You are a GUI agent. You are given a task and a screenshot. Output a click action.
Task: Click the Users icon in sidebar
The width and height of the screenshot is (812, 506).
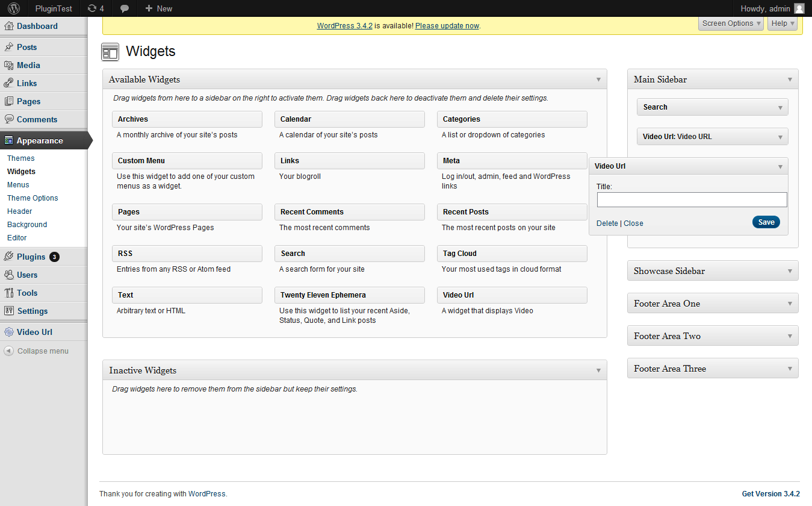(x=9, y=275)
